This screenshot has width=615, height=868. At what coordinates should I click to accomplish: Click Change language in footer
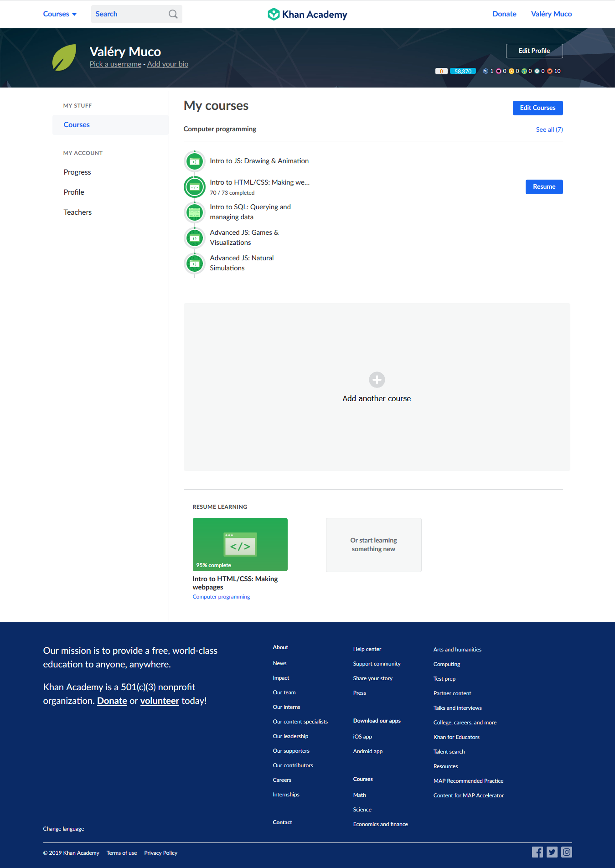(63, 829)
